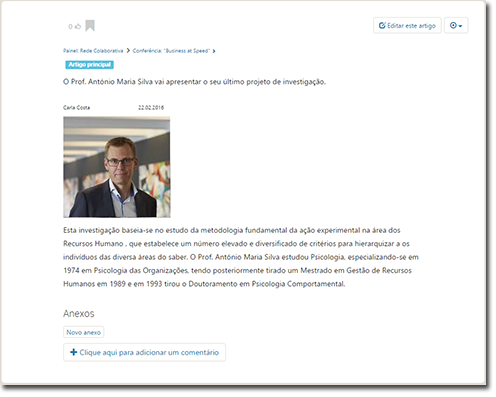
Task: Click the Anexos section heading
Action: coord(79,313)
